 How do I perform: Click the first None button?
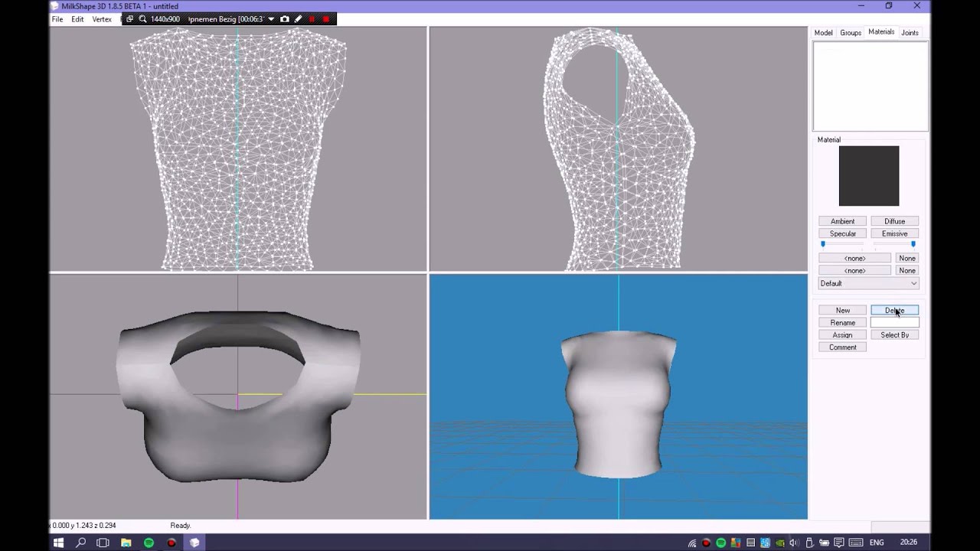(x=907, y=258)
